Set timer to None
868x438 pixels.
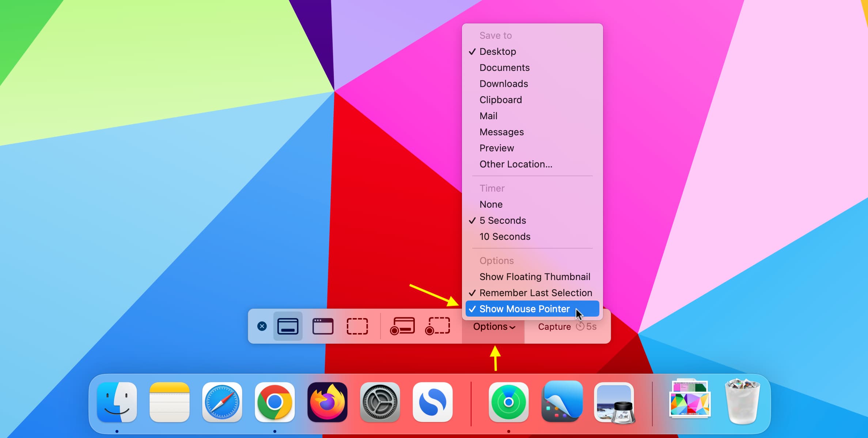pos(532,204)
